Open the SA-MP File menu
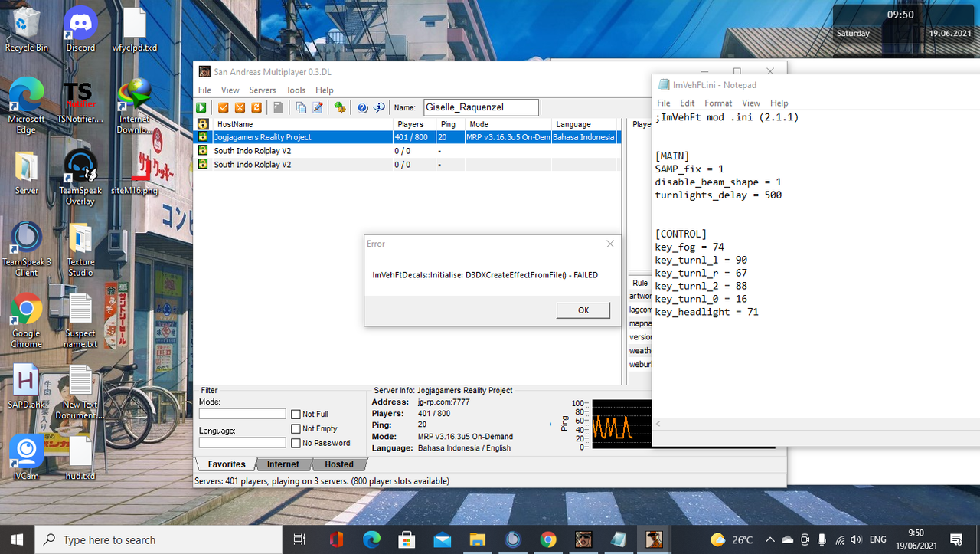This screenshot has width=980, height=554. pyautogui.click(x=204, y=90)
